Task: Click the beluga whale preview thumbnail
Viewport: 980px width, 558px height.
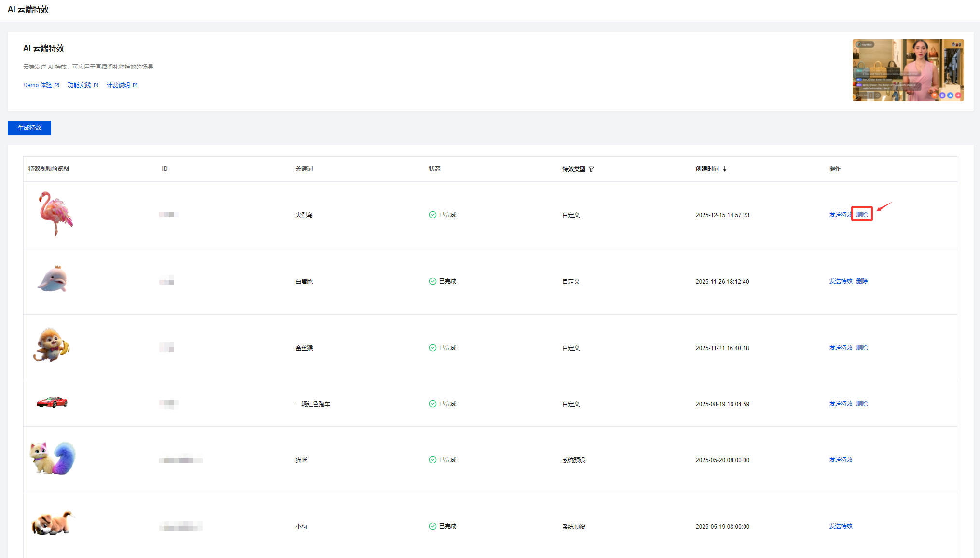Action: 53,280
